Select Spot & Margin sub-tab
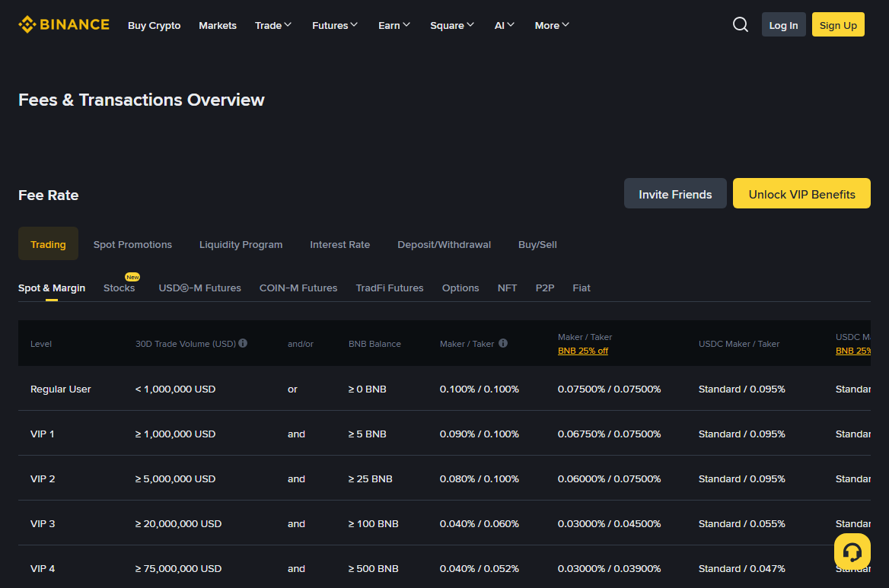The image size is (889, 588). [52, 288]
